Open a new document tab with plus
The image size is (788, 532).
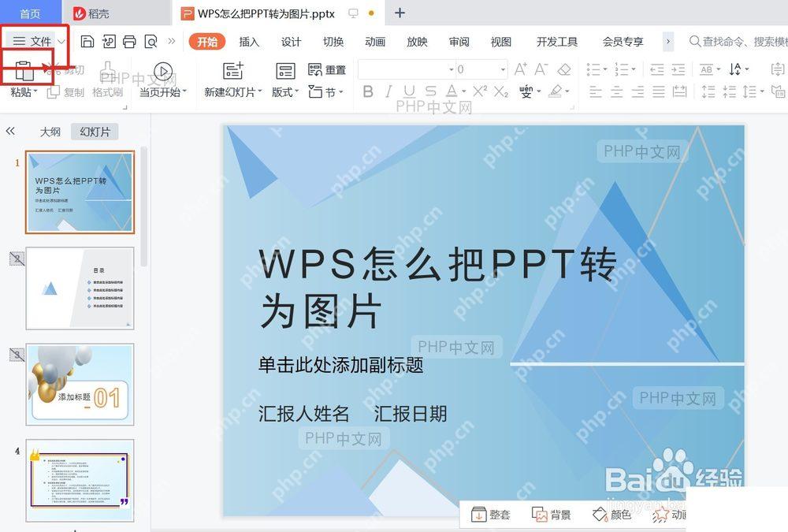pyautogui.click(x=400, y=13)
